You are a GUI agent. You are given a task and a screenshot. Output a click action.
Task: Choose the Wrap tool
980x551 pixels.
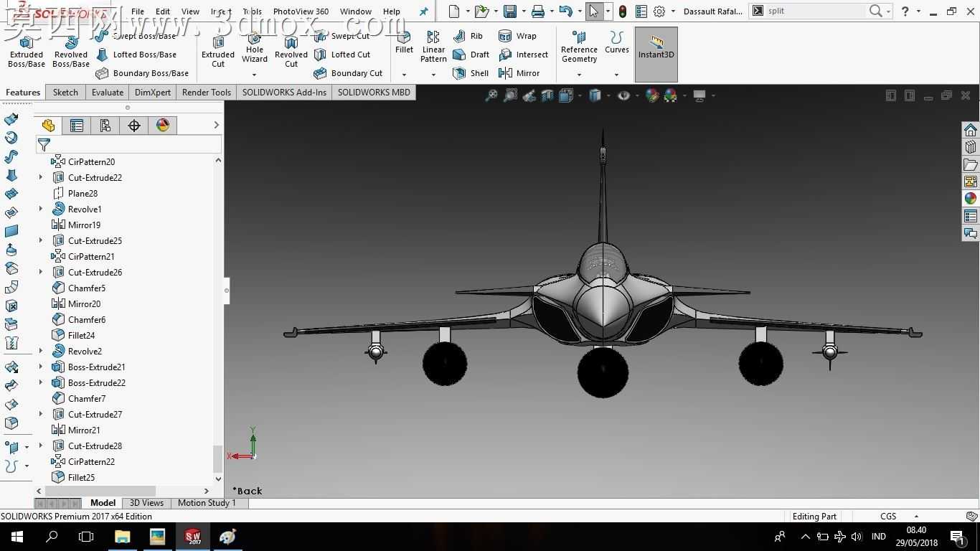[517, 36]
